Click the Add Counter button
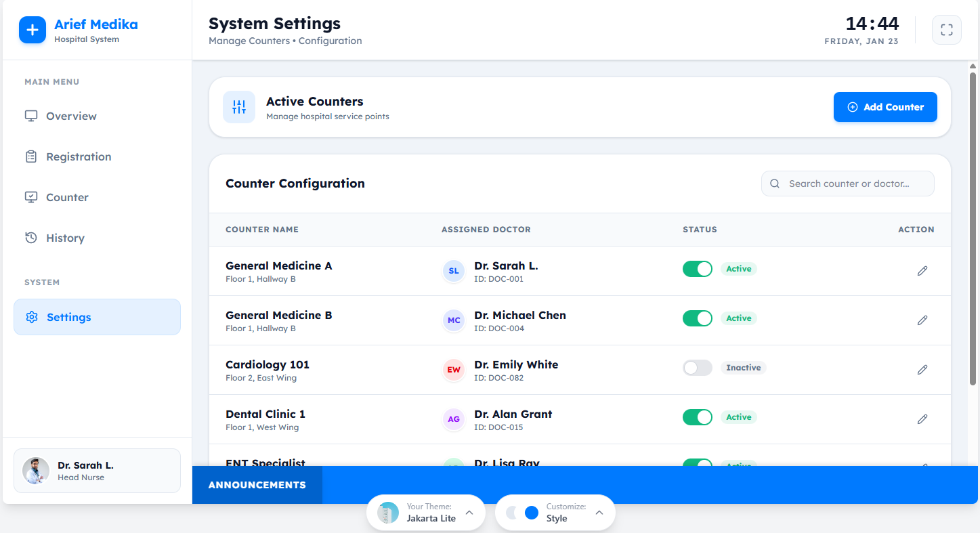Screen dimensions: 980x533 click(x=885, y=107)
